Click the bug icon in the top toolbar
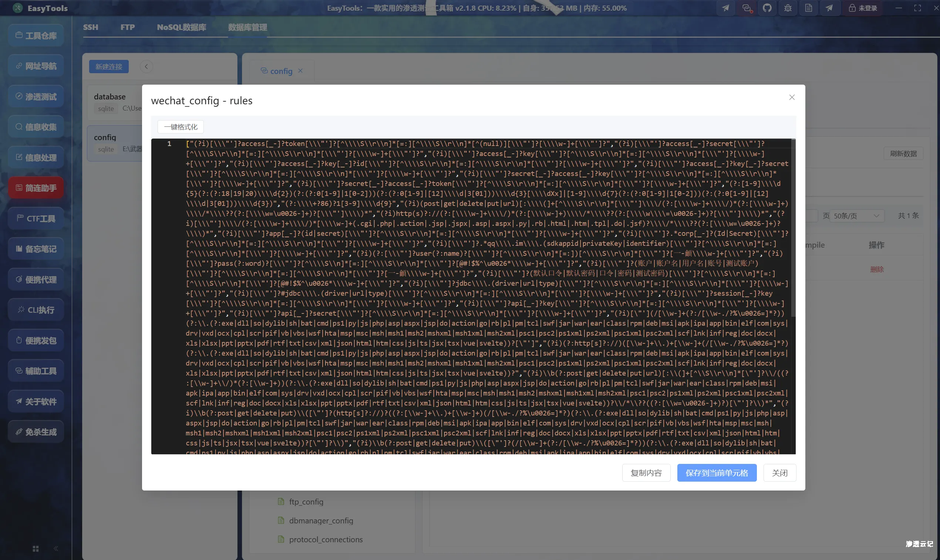 pos(788,8)
